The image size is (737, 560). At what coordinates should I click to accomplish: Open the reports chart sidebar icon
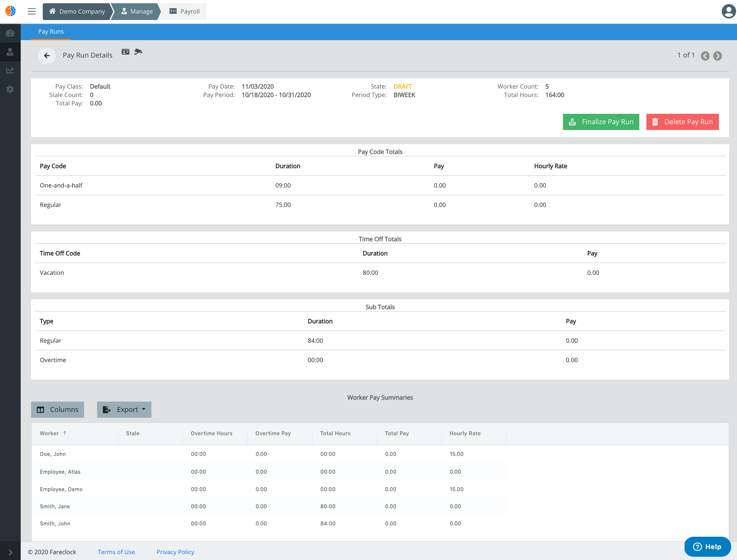tap(10, 70)
